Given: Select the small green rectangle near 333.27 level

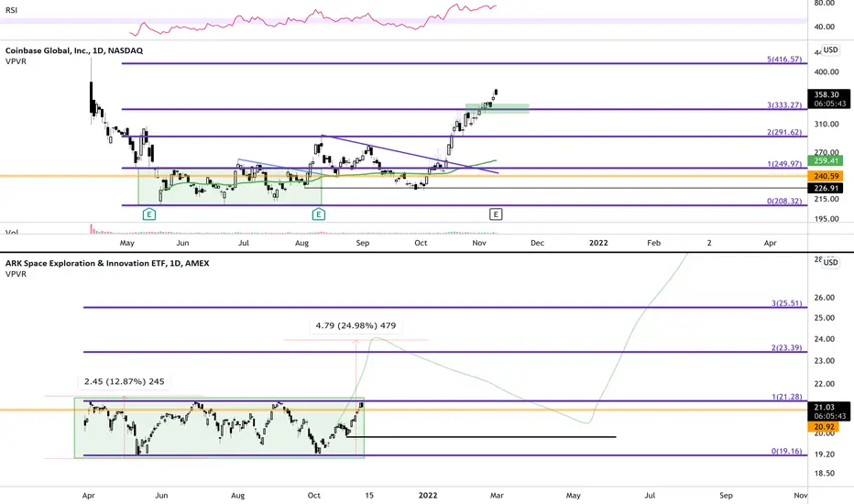Looking at the screenshot, I should pos(497,108).
